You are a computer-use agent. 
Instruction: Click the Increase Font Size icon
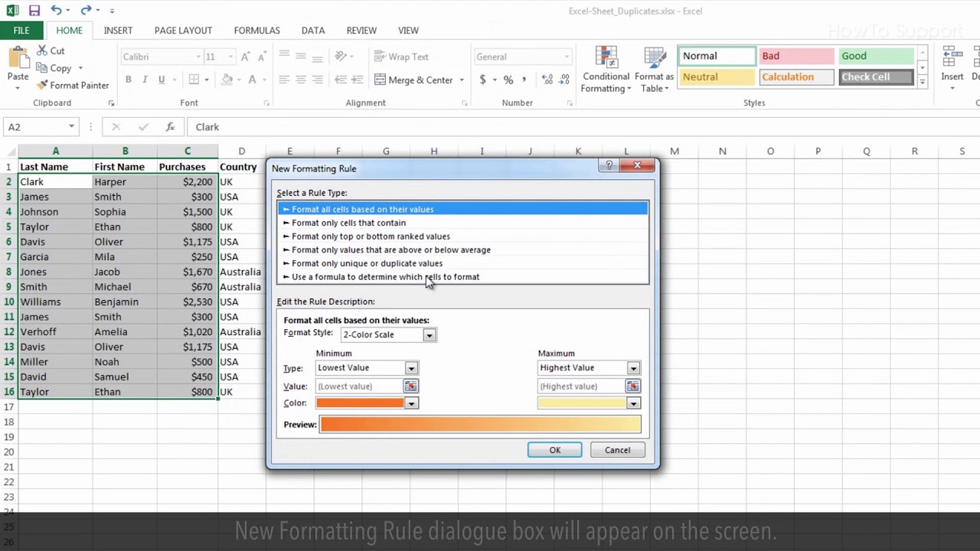245,57
